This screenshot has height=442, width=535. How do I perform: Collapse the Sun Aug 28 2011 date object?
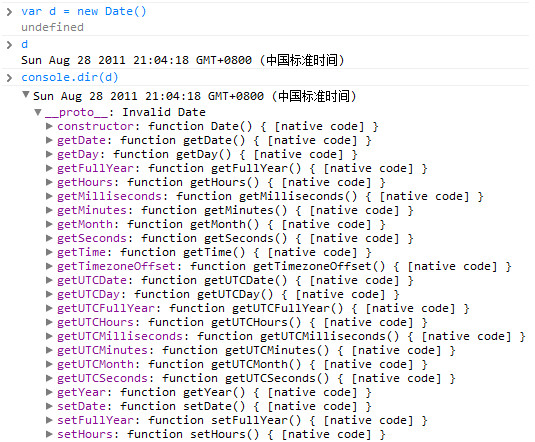(26, 94)
